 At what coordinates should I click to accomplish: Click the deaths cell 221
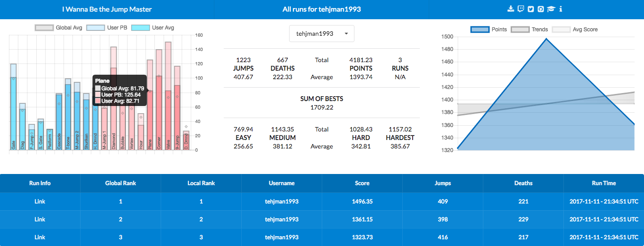pos(523,201)
